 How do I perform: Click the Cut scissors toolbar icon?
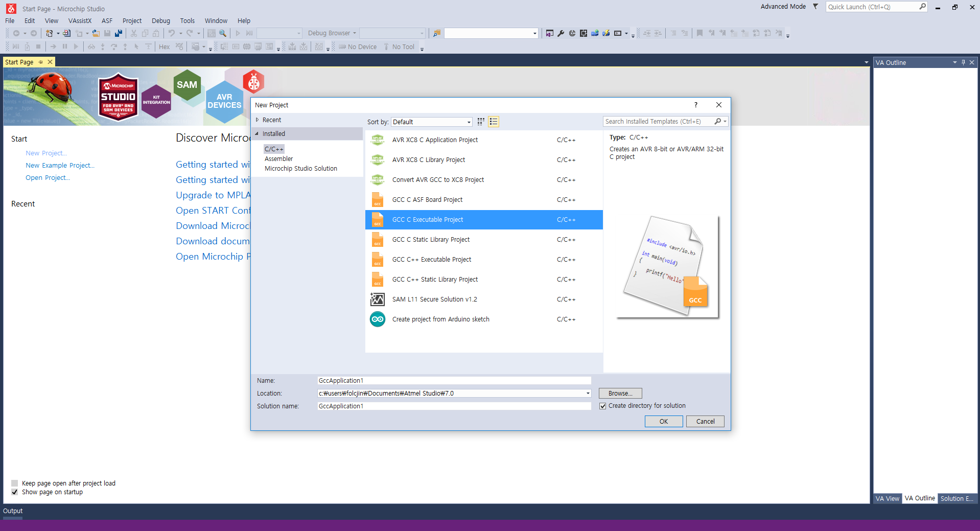(x=134, y=33)
